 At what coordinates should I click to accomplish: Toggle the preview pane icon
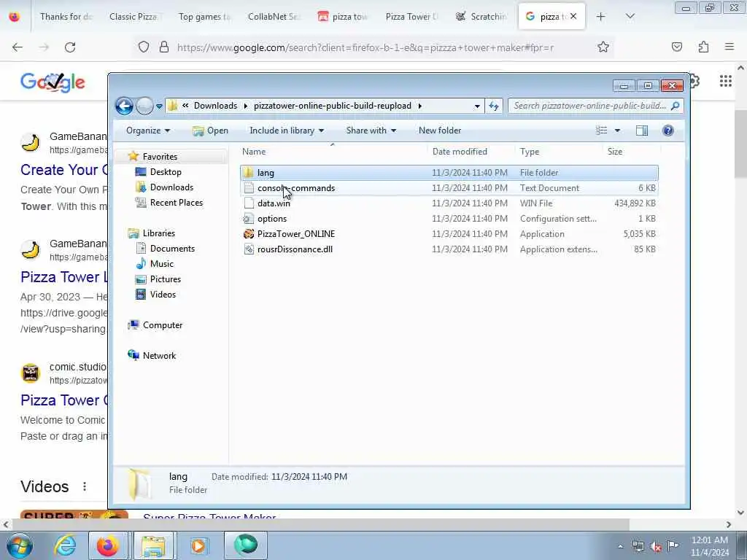click(642, 131)
